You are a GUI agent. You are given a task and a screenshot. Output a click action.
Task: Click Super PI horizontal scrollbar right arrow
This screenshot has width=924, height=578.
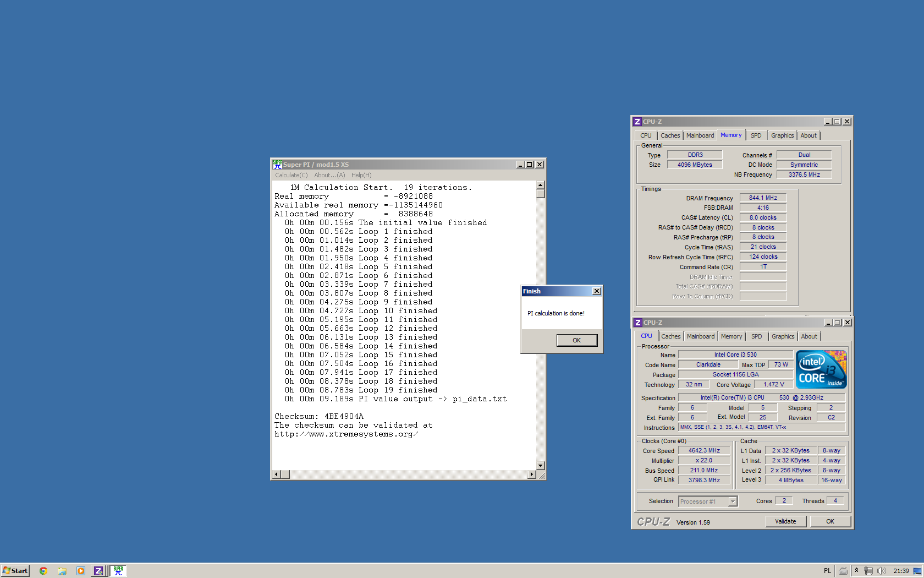[531, 475]
